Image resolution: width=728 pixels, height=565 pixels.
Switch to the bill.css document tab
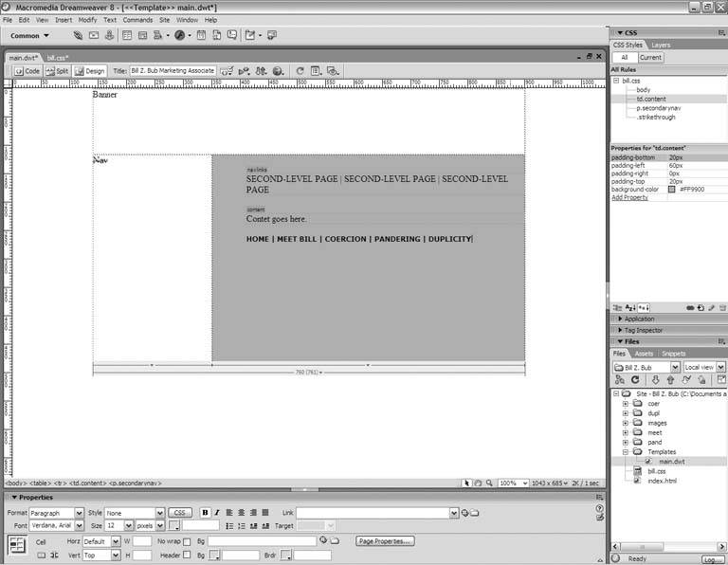(x=58, y=58)
